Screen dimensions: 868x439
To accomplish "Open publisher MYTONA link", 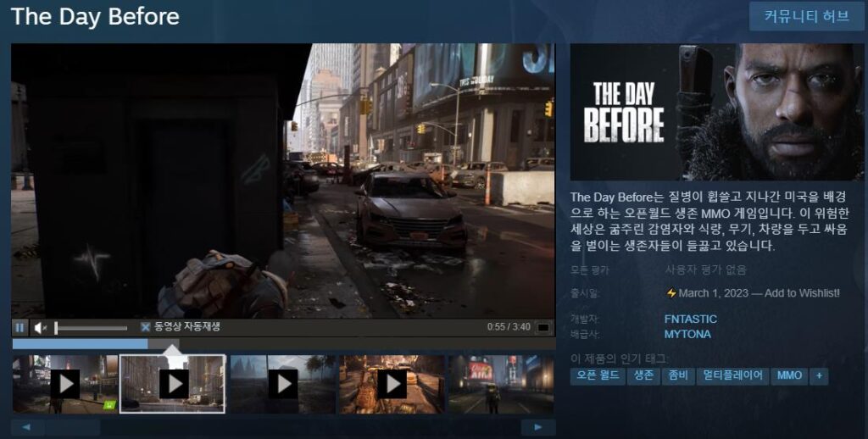I will [x=687, y=334].
